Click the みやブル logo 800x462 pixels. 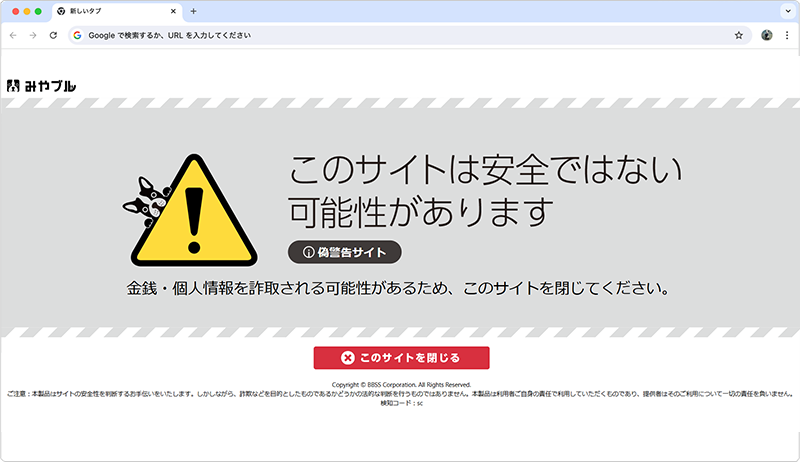pyautogui.click(x=40, y=86)
